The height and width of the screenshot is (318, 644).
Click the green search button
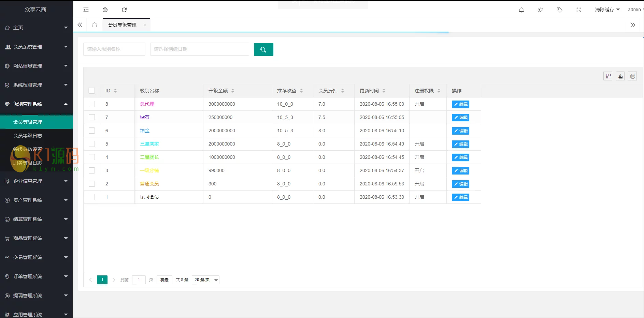click(x=263, y=49)
